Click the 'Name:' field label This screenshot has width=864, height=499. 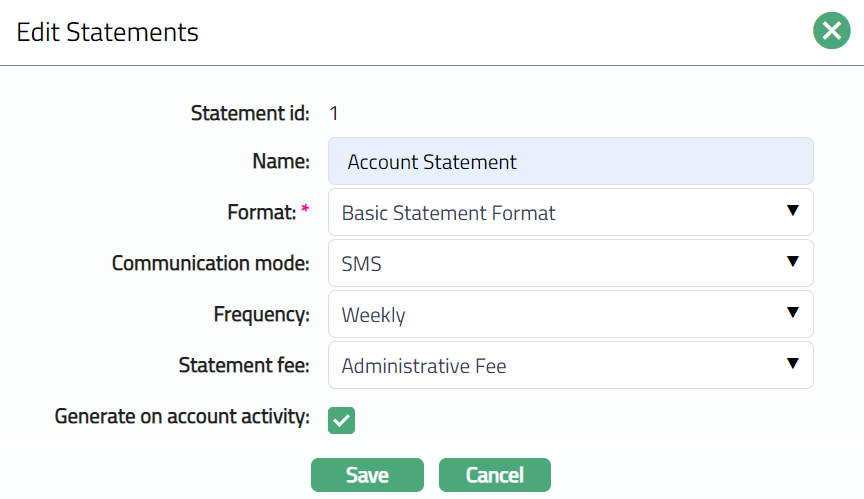[x=282, y=162]
